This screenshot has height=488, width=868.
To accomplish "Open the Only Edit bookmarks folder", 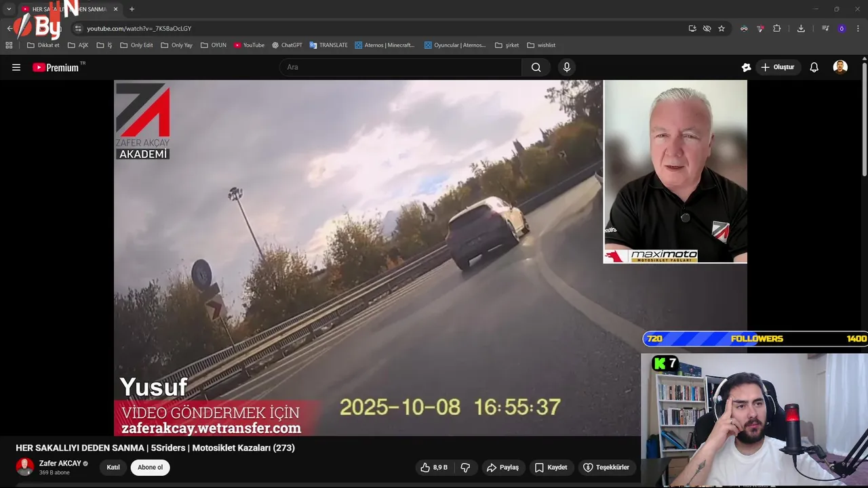I will [x=136, y=45].
